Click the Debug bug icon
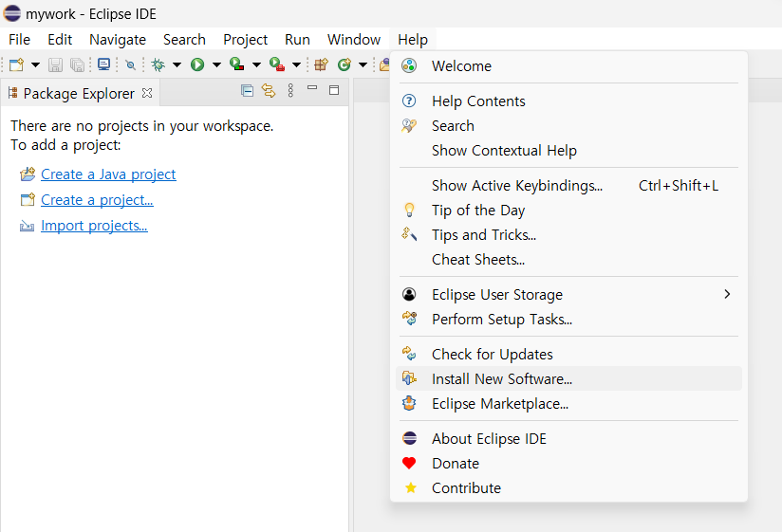The width and height of the screenshot is (782, 532). 158,64
